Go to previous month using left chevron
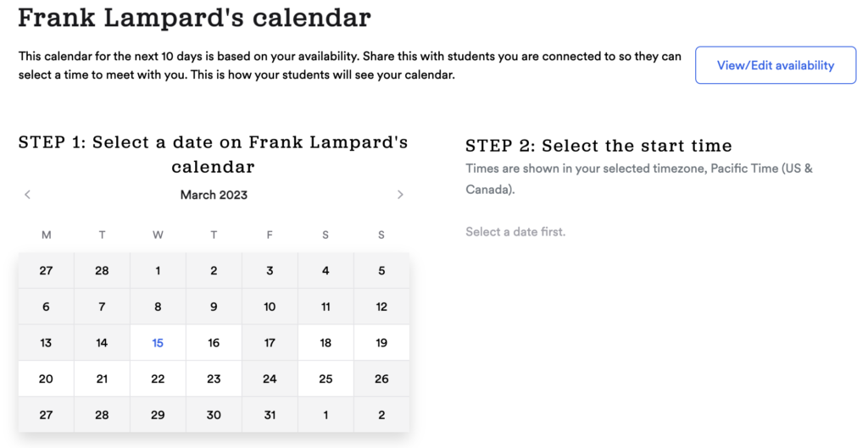Screen dimensions: 868x448 pyautogui.click(x=28, y=195)
